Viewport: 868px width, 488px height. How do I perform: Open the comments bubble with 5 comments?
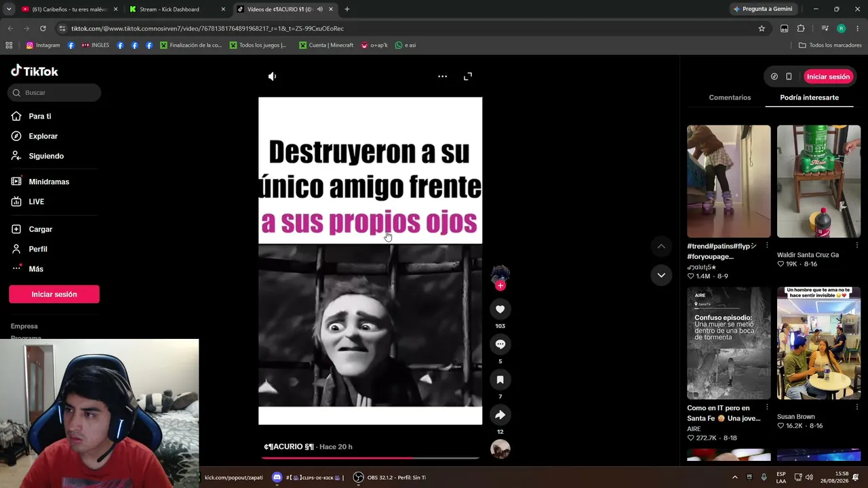[500, 344]
